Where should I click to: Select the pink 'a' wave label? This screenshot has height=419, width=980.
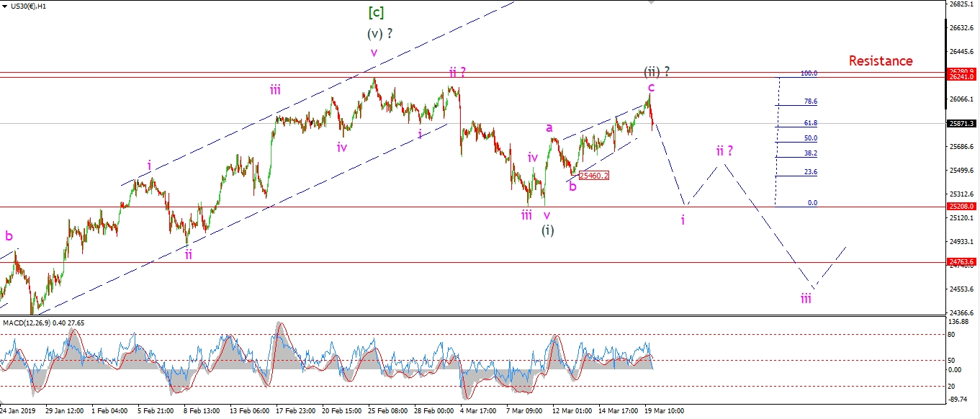coord(549,127)
